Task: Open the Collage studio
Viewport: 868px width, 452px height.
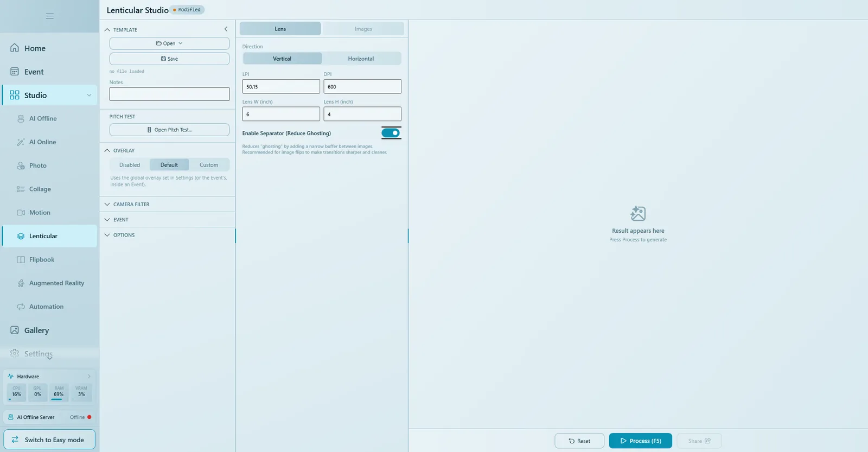Action: pyautogui.click(x=49, y=189)
